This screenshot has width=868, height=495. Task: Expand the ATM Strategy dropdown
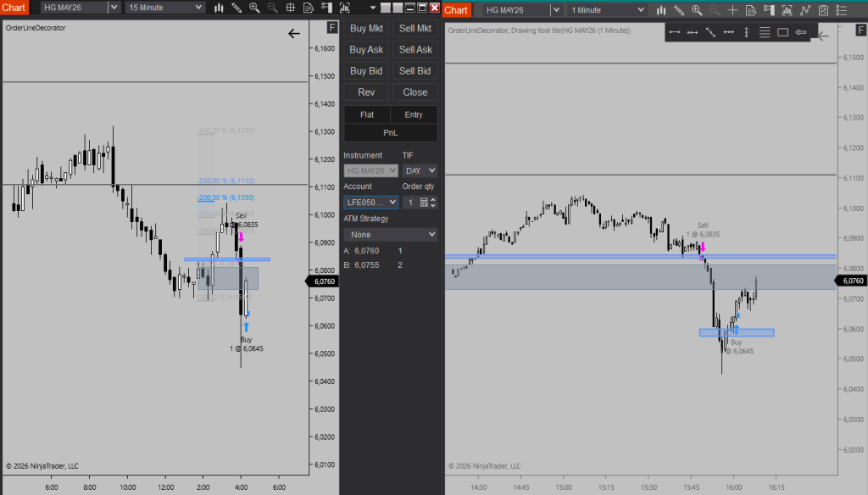tap(390, 234)
